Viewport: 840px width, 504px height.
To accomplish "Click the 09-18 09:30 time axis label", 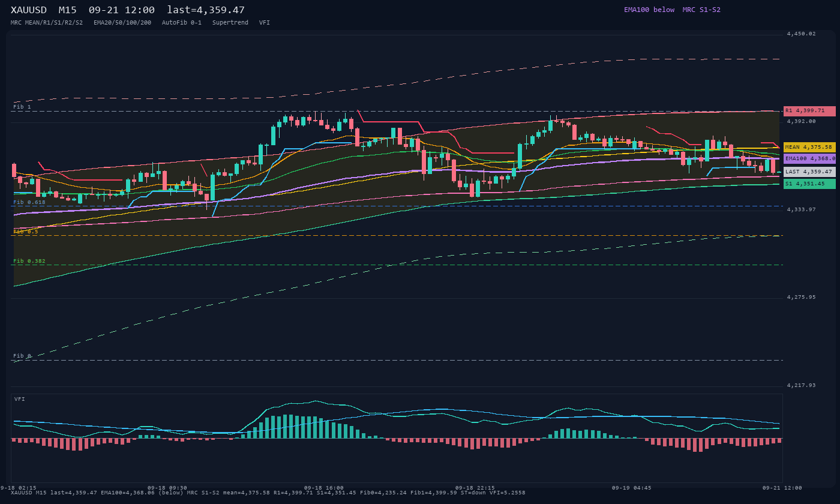I will click(167, 488).
